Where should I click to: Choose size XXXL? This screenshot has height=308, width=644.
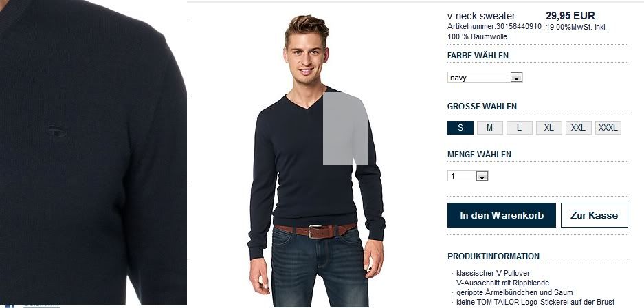tap(608, 128)
